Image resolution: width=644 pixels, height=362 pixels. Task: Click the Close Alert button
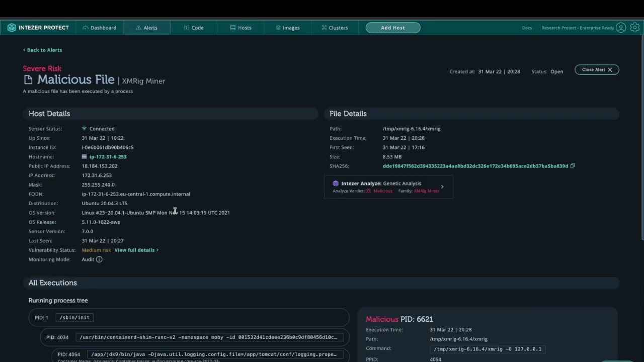click(x=597, y=69)
